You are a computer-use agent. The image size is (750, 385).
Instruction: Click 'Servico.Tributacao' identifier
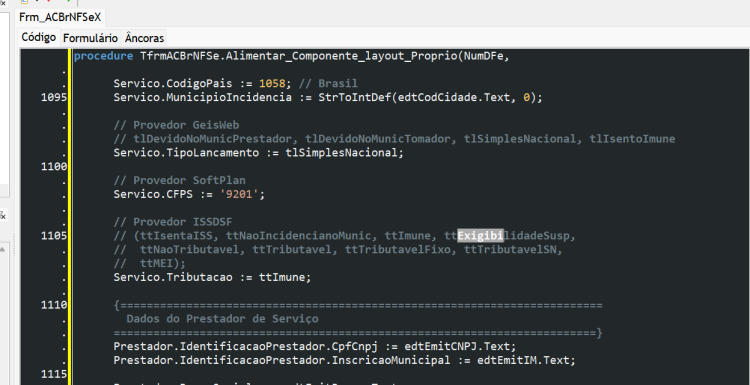[x=173, y=277]
